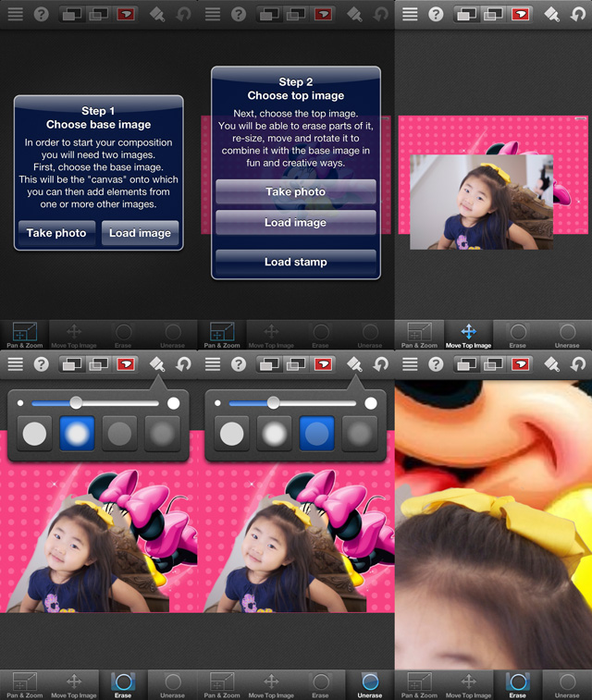Viewport: 592px width, 700px height.
Task: Select highlighted soft brush on the Erase screen
Action: pyautogui.click(x=77, y=434)
